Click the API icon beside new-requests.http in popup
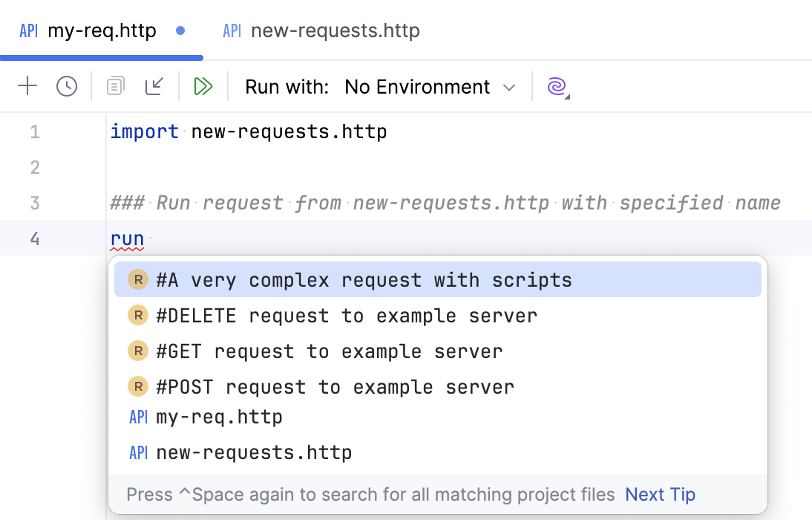The width and height of the screenshot is (812, 520). (x=139, y=452)
